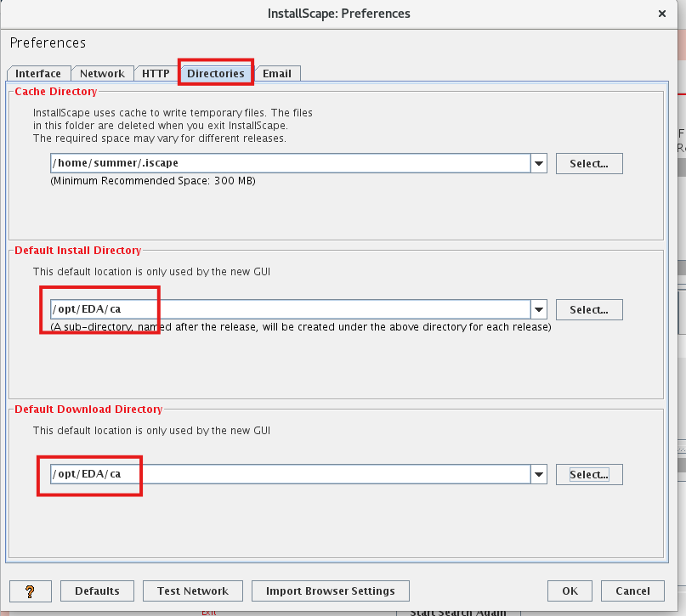Focus the Default Install Directory path field
This screenshot has width=686, height=616.
tap(289, 309)
